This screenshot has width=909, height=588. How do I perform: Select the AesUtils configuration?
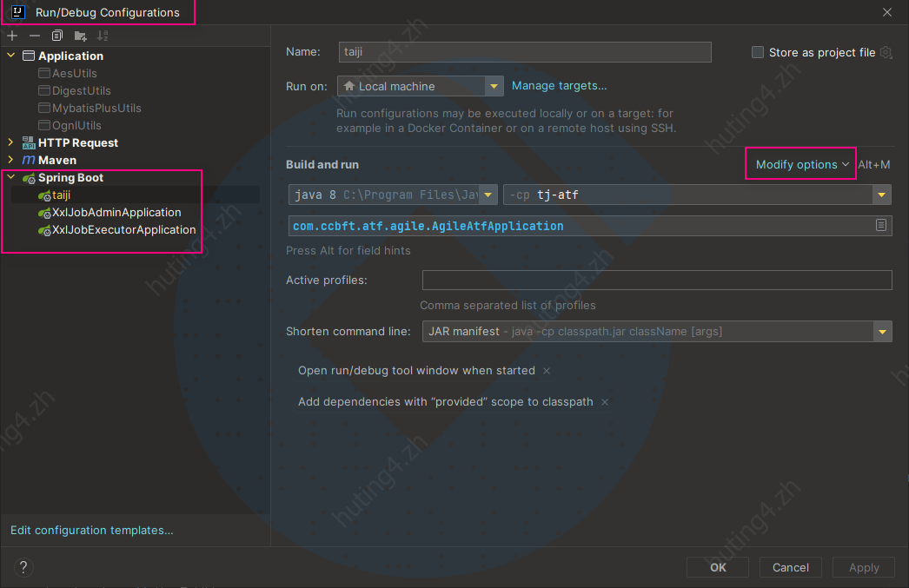click(74, 73)
